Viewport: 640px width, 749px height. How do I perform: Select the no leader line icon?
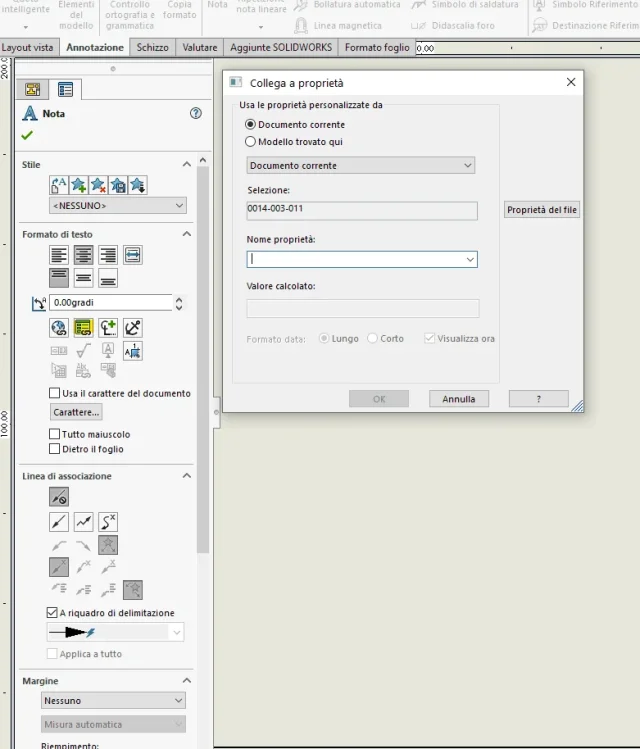point(59,497)
